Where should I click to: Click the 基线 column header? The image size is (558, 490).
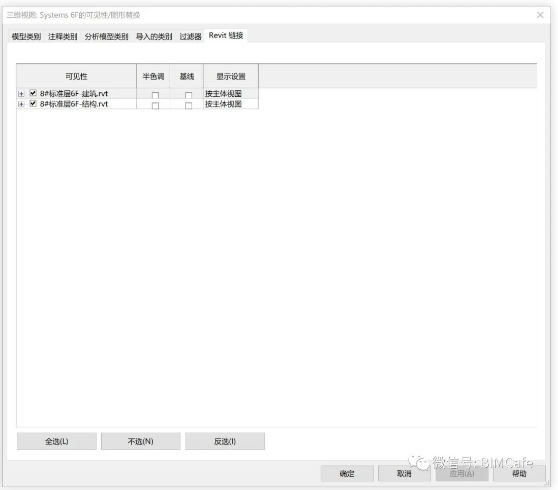click(187, 76)
